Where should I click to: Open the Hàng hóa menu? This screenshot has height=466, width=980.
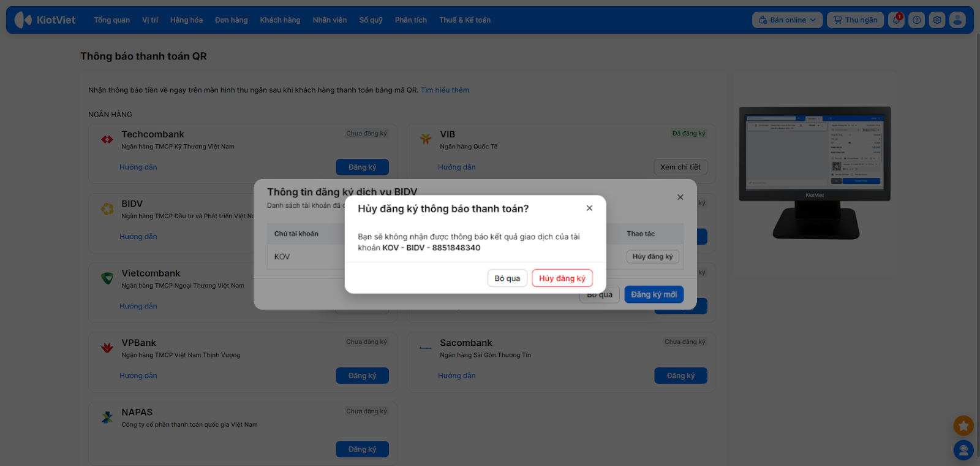(x=186, y=20)
